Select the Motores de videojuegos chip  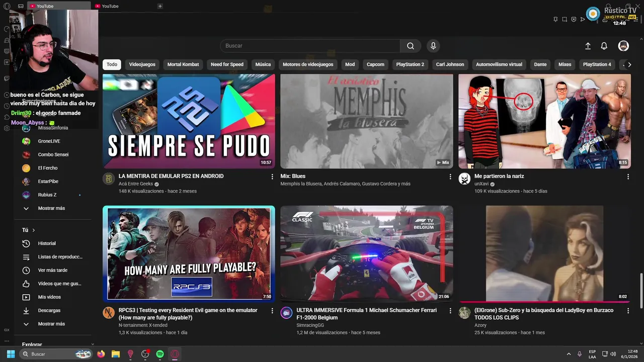[x=308, y=64]
